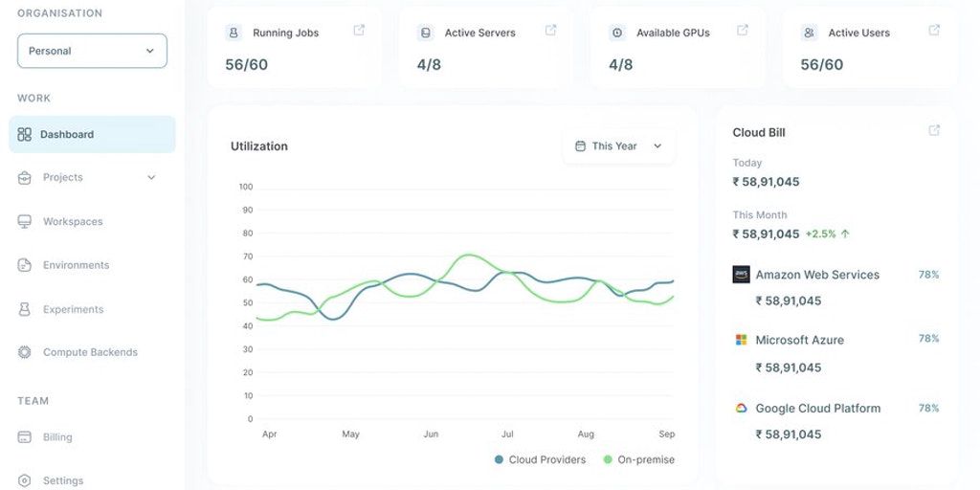The height and width of the screenshot is (490, 980).
Task: Open Settings in the Team section
Action: coord(63,480)
